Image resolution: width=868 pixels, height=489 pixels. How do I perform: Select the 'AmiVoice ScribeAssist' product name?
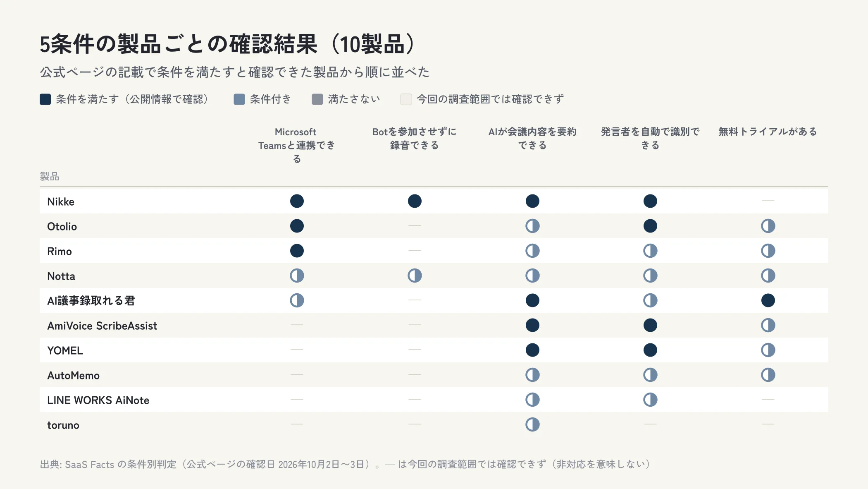click(x=102, y=326)
